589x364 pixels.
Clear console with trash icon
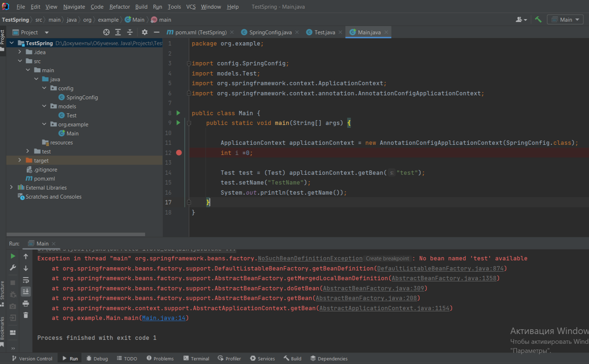tap(26, 315)
